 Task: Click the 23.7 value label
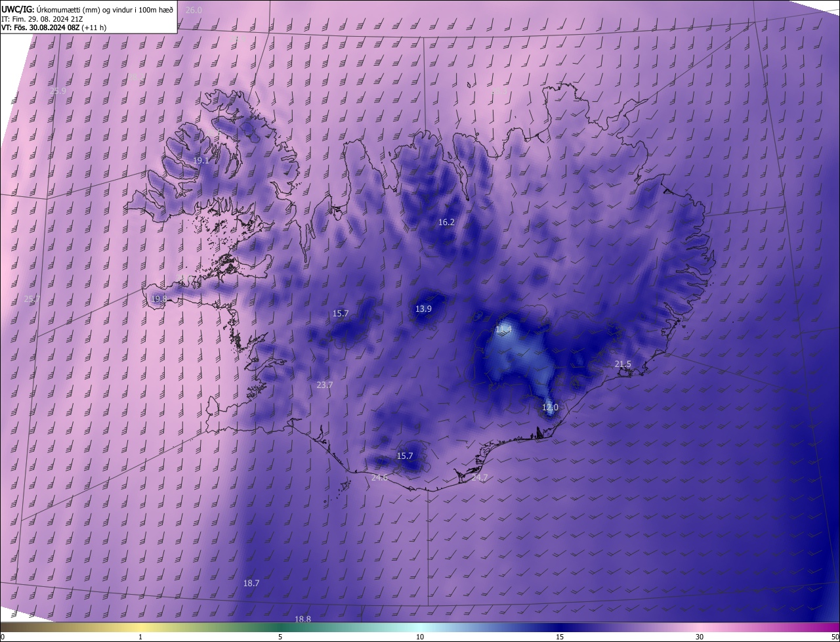(x=324, y=385)
